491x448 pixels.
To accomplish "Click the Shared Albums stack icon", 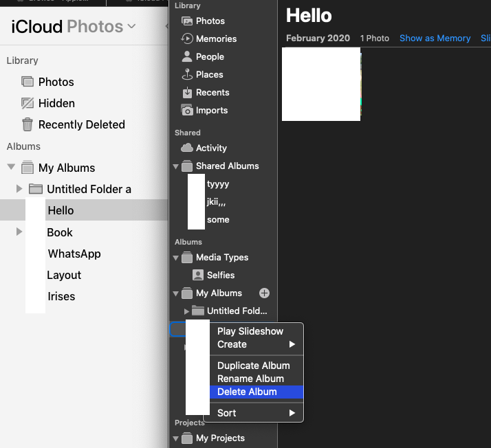I will click(x=187, y=166).
